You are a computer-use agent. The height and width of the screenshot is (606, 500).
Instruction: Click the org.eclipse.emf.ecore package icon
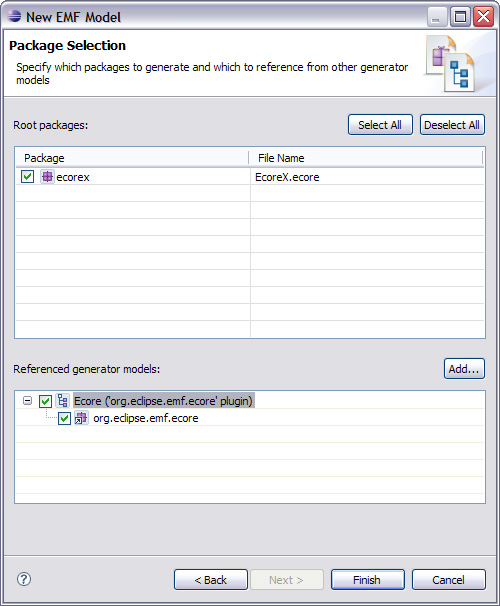click(81, 418)
